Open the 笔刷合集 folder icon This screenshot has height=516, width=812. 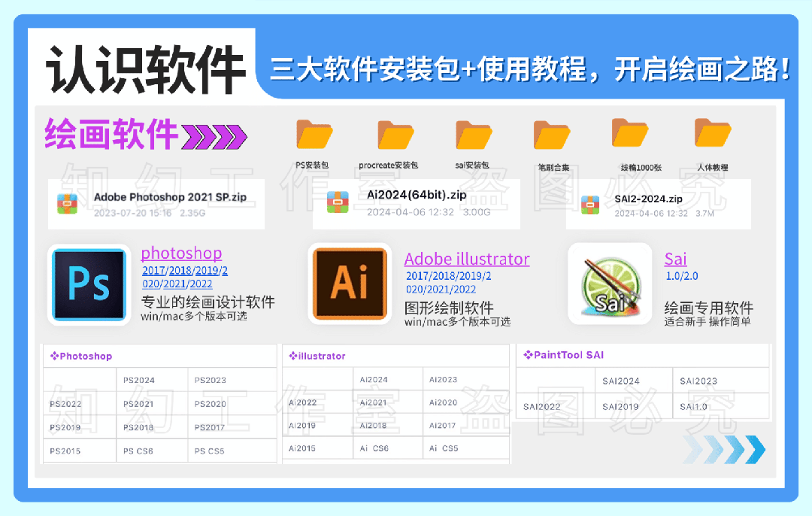click(x=552, y=135)
